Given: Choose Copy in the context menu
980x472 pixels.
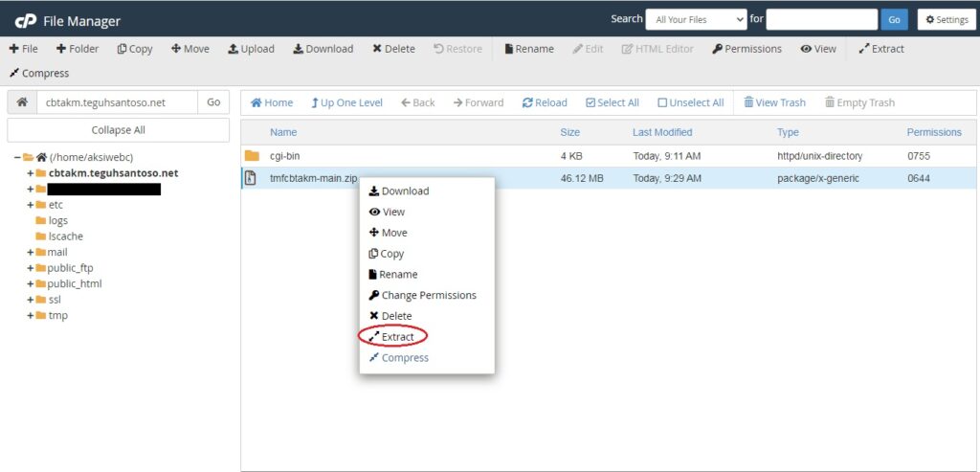Looking at the screenshot, I should pos(387,254).
